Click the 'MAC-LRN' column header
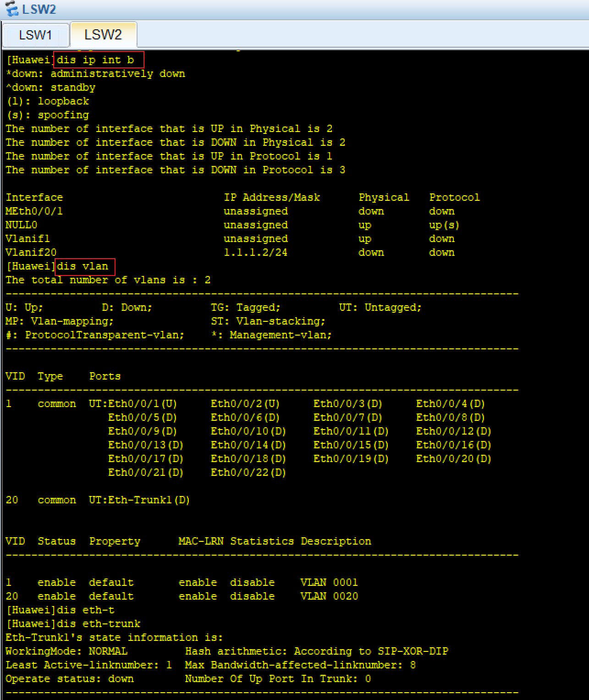The image size is (589, 700). pos(201,541)
